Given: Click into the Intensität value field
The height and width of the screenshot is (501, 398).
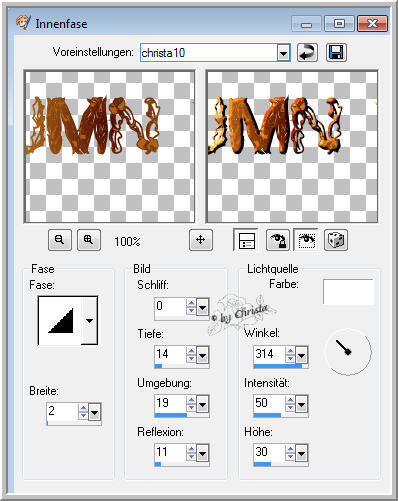Looking at the screenshot, I should [x=269, y=403].
